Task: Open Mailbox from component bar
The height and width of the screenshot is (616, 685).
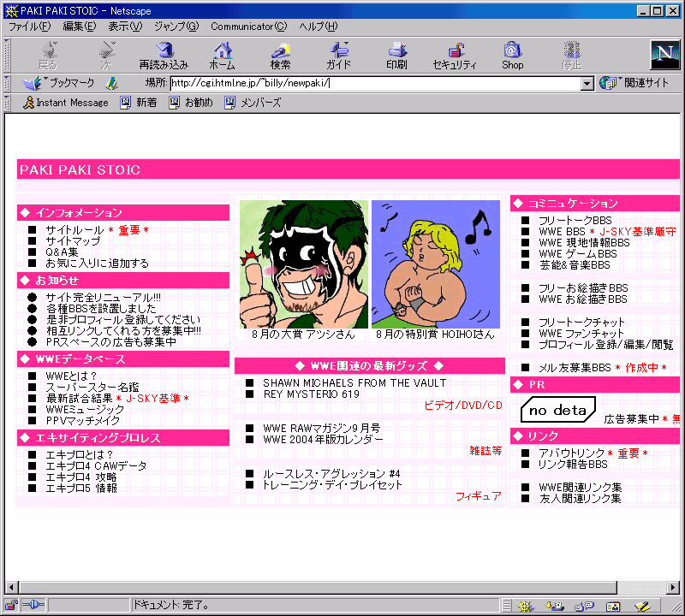Action: (x=555, y=606)
